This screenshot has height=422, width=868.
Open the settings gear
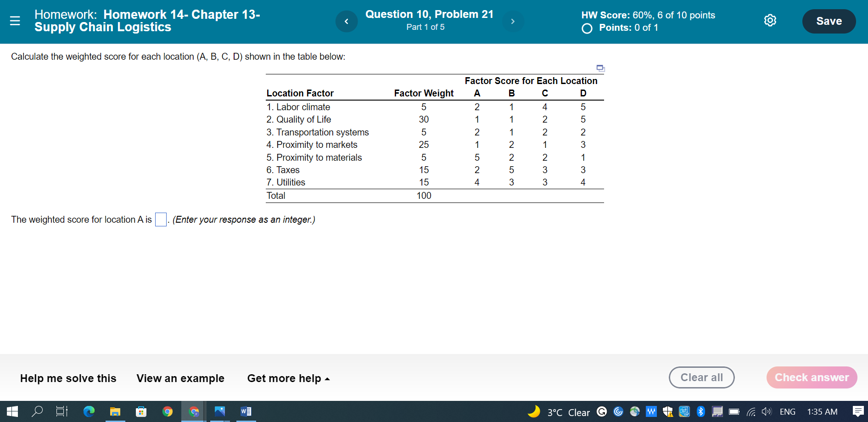point(770,20)
